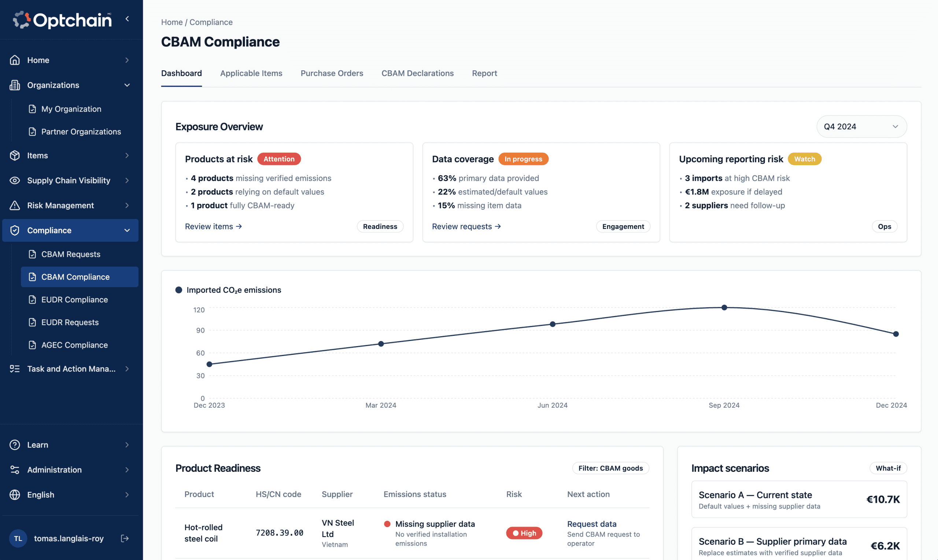Toggle the Imported CO₂e emissions legend dot
This screenshot has width=938, height=560.
click(x=179, y=290)
